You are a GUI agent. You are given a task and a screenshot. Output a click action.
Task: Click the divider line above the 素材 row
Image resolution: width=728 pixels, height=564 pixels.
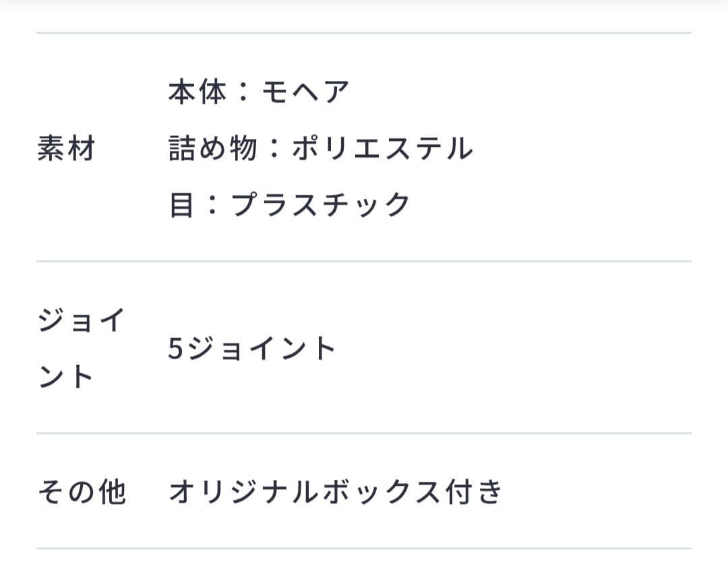(x=364, y=32)
